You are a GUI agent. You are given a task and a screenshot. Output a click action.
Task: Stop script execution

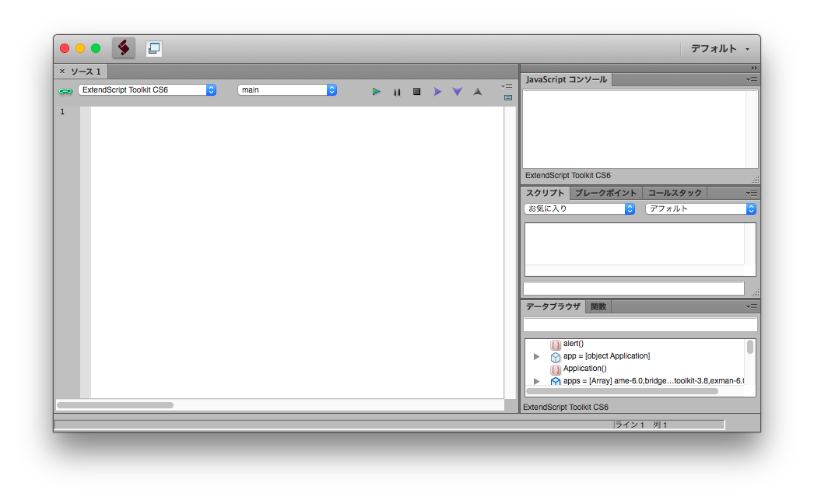point(416,91)
